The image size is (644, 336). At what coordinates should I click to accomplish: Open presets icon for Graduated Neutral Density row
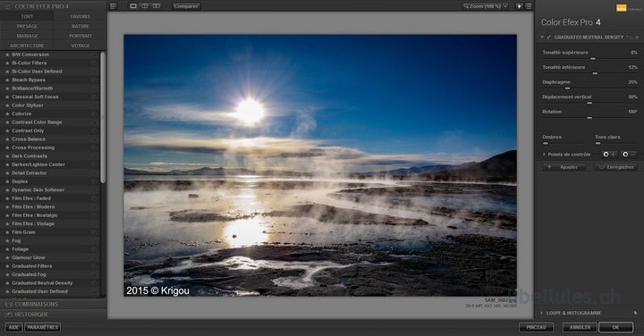click(95, 283)
